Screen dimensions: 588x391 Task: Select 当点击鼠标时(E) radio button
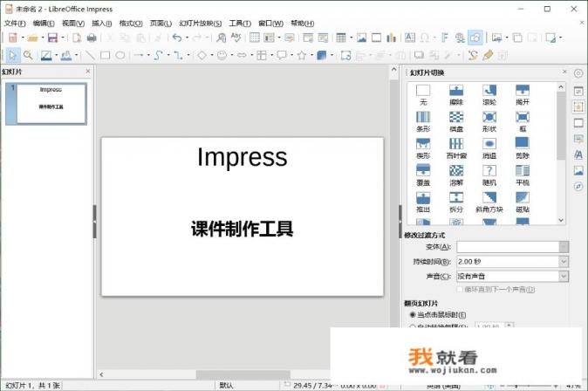tap(413, 315)
